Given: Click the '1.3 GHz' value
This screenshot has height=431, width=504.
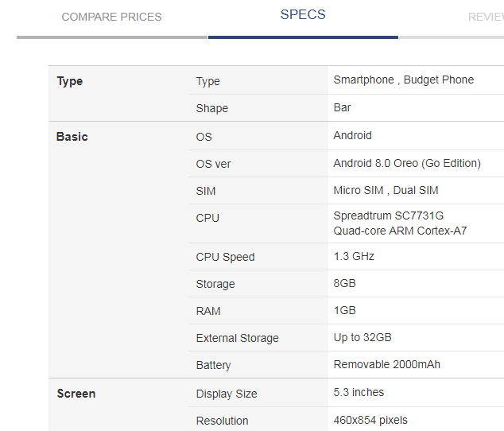Looking at the screenshot, I should click(354, 256).
